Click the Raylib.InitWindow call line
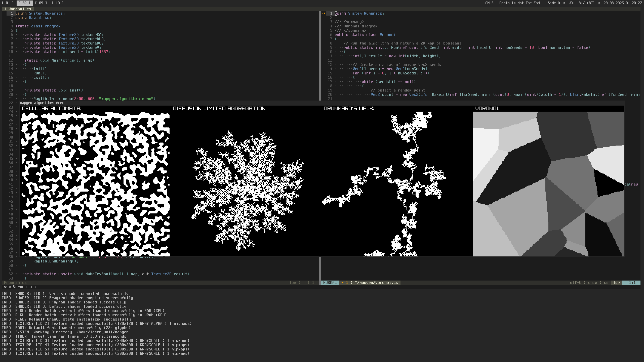 pos(96,99)
